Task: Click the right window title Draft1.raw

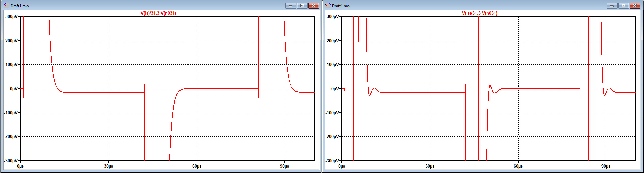Action: pos(341,6)
